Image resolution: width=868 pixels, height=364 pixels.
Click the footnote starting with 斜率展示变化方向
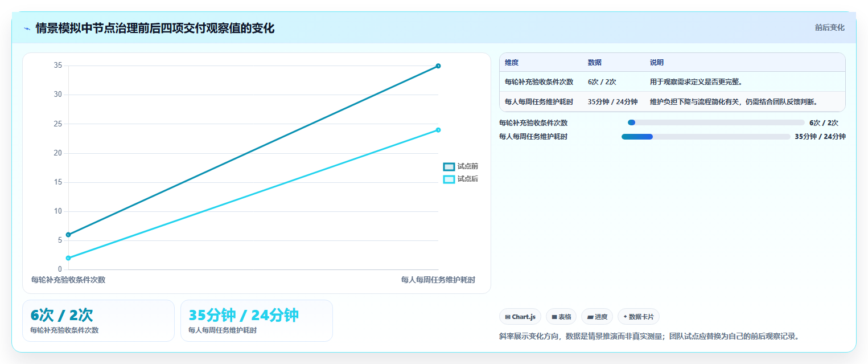pos(649,336)
